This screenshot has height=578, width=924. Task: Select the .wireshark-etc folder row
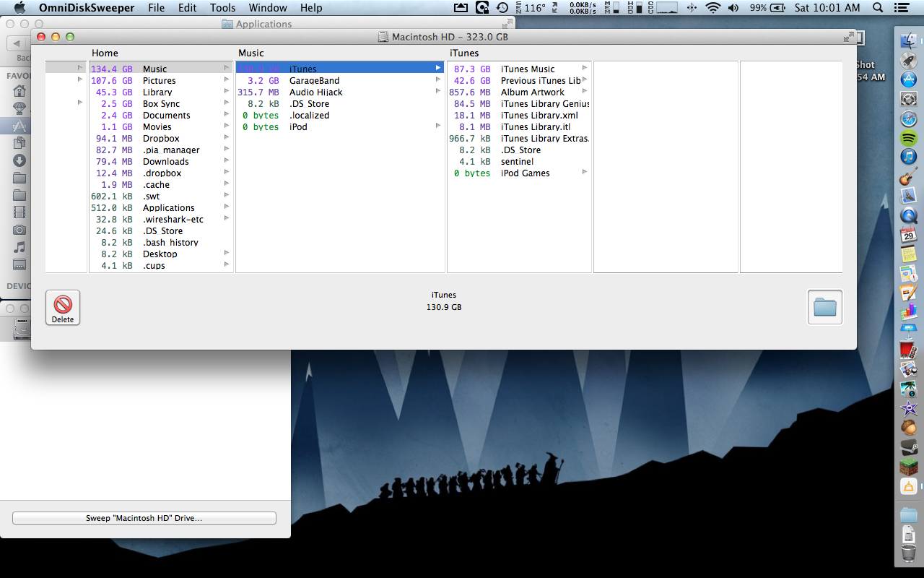point(160,220)
